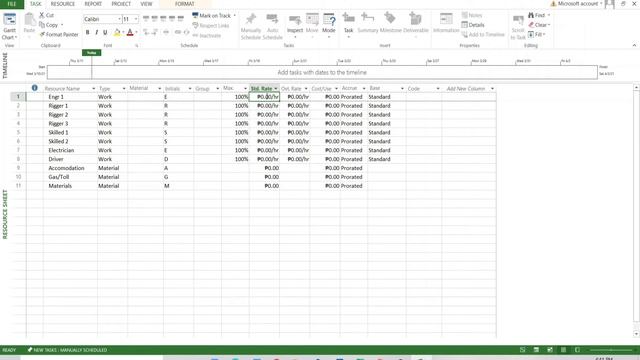640x360 pixels.
Task: Click New Tasks: Manually Scheduled status
Action: point(67,350)
